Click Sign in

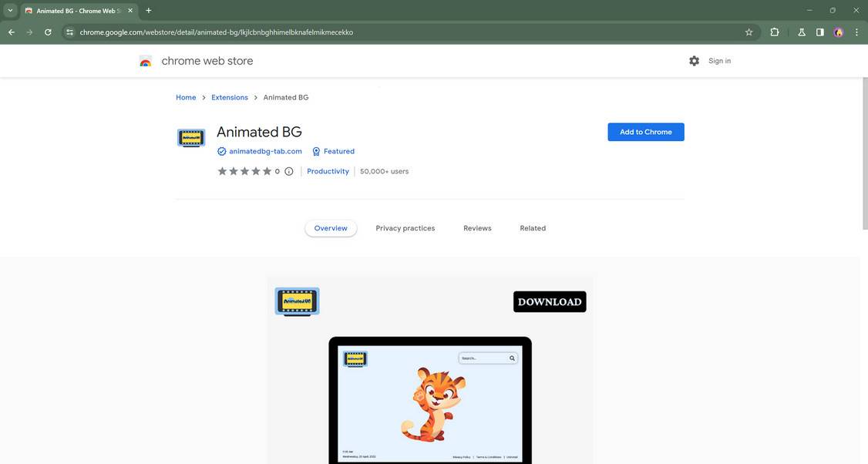[720, 61]
